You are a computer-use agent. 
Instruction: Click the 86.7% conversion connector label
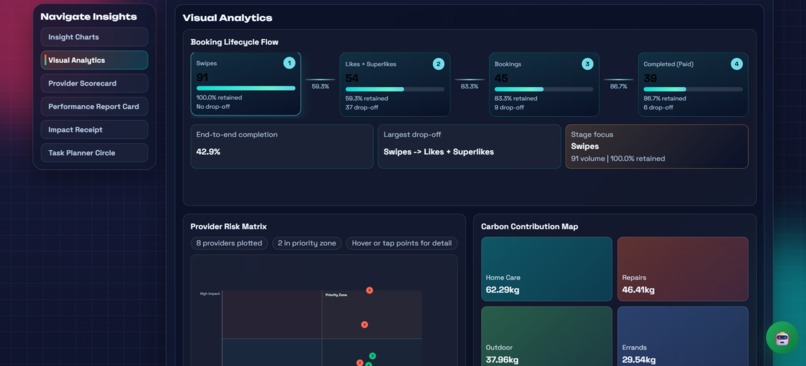point(618,86)
